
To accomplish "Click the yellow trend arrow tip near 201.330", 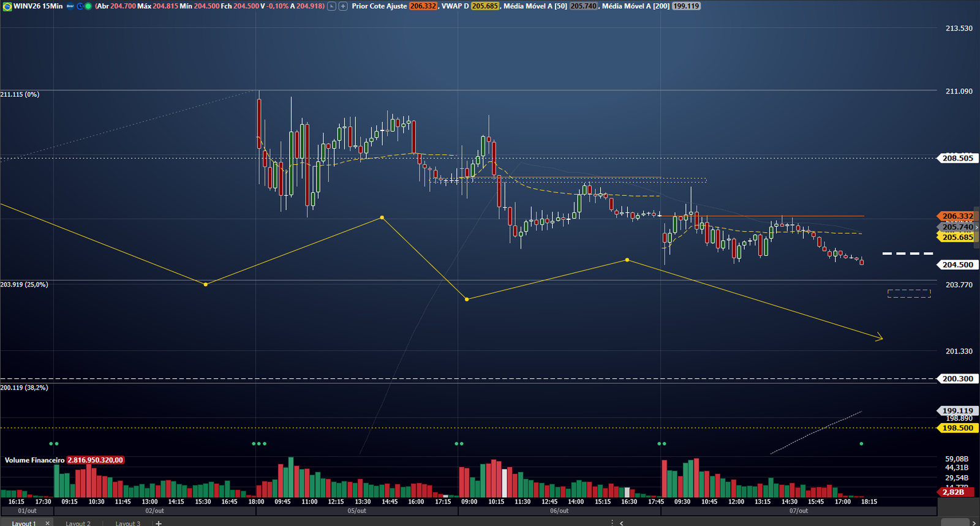I will click(880, 337).
